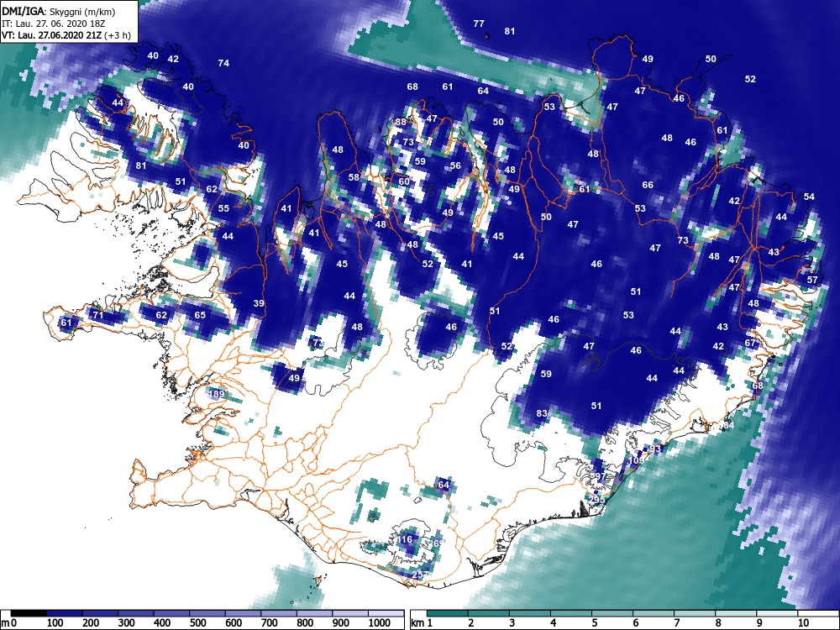The width and height of the screenshot is (840, 630).
Task: Click the visibility value '109' on the southeast coast
Action: tap(636, 460)
